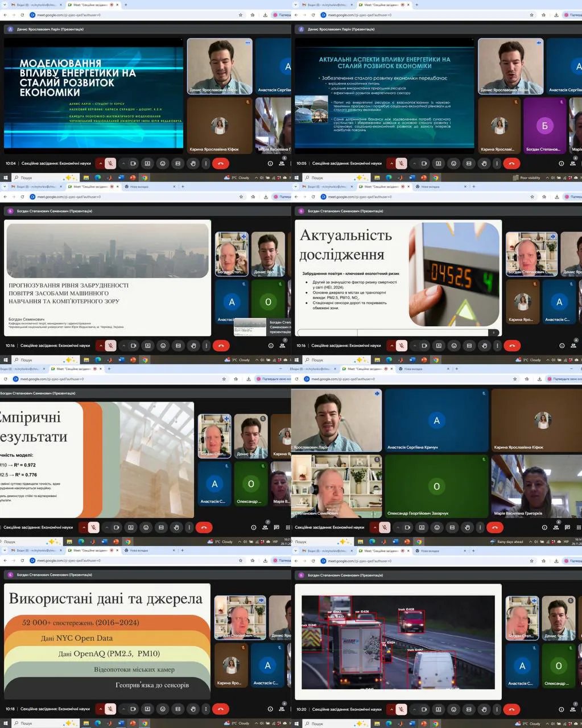Unmute the microphone in the 10:20 meeting toolbar
This screenshot has height=728, width=582.
[x=402, y=709]
